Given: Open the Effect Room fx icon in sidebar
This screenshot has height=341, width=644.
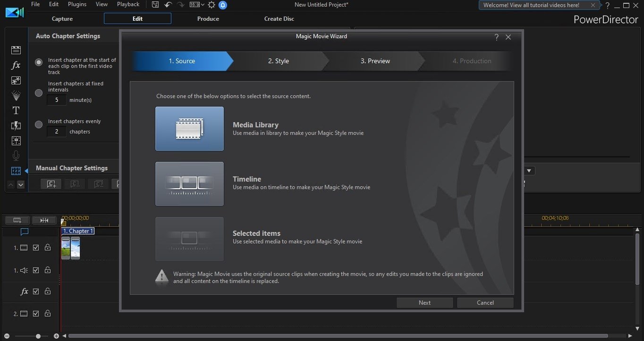Looking at the screenshot, I should click(16, 66).
